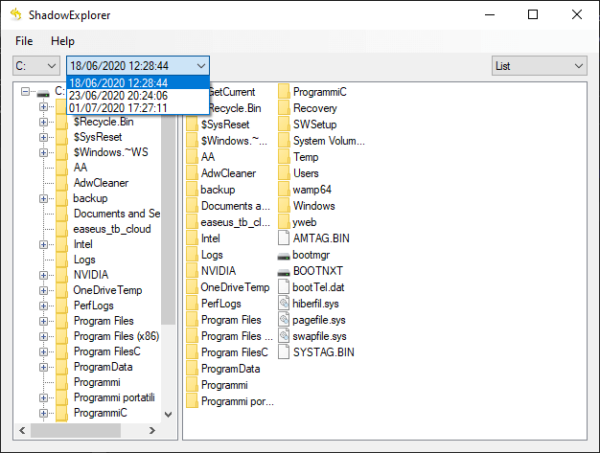
Task: Click the tree horizontal scroll left arrow
Action: 22,430
